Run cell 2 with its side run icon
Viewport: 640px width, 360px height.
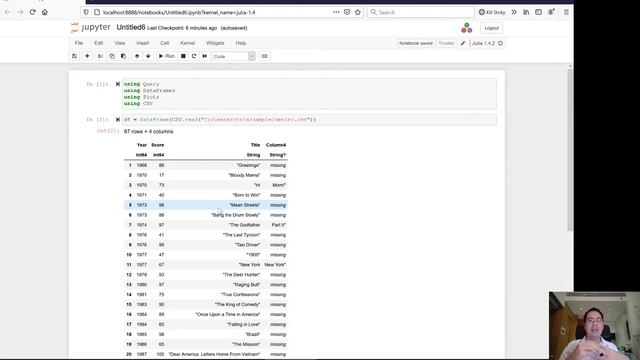tap(118, 120)
